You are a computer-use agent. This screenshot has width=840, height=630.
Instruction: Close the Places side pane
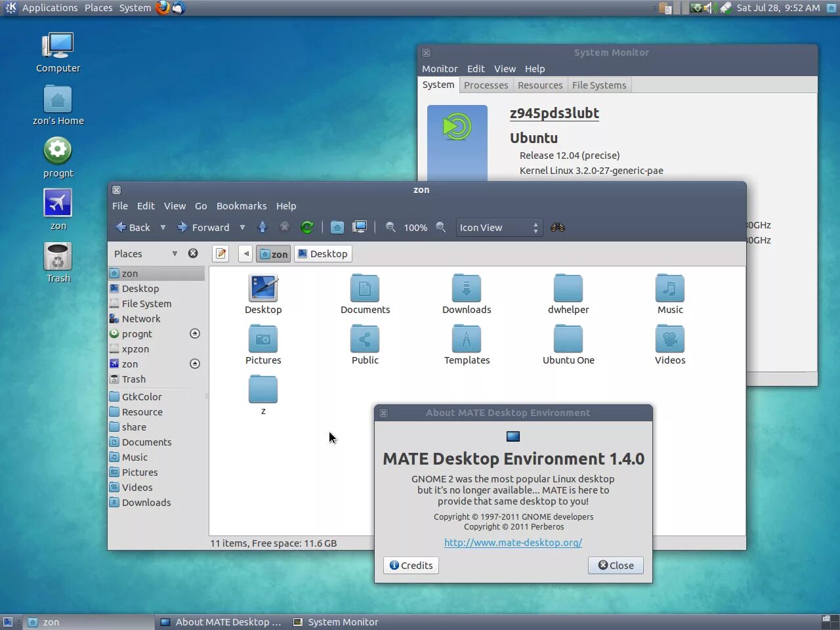click(193, 253)
